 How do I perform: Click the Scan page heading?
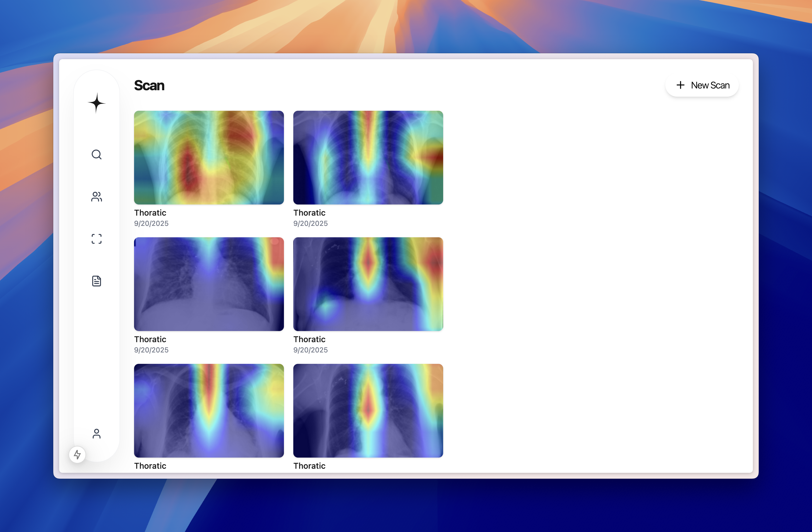pos(149,85)
